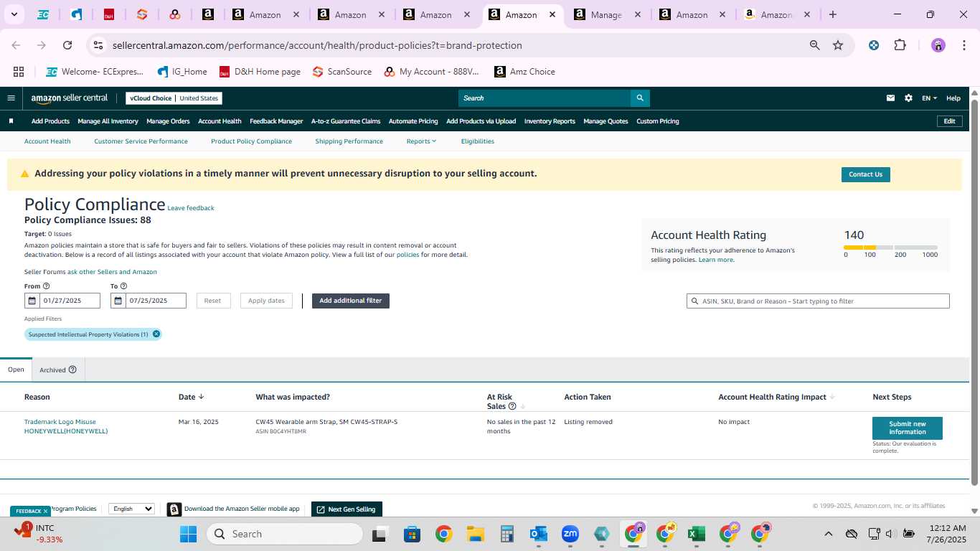Click the To date calendar icon
Image resolution: width=980 pixels, height=551 pixels.
[118, 301]
